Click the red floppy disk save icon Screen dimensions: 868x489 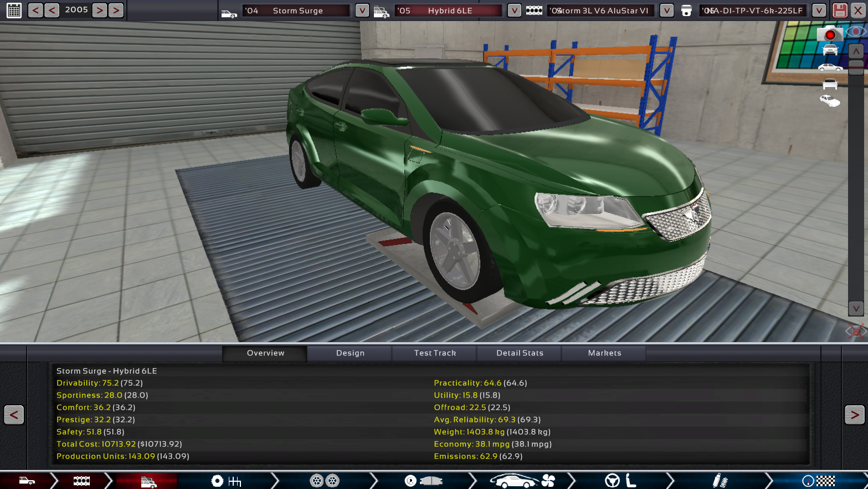(x=840, y=10)
